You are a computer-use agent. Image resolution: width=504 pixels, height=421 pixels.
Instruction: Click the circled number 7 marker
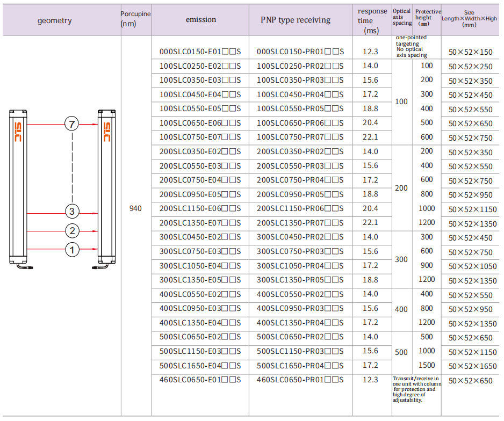coord(71,124)
